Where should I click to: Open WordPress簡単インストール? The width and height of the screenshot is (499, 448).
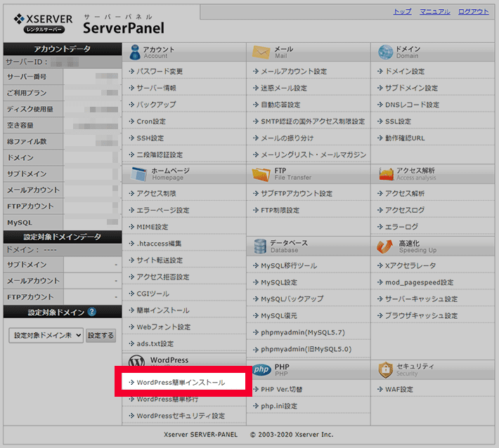(x=181, y=383)
